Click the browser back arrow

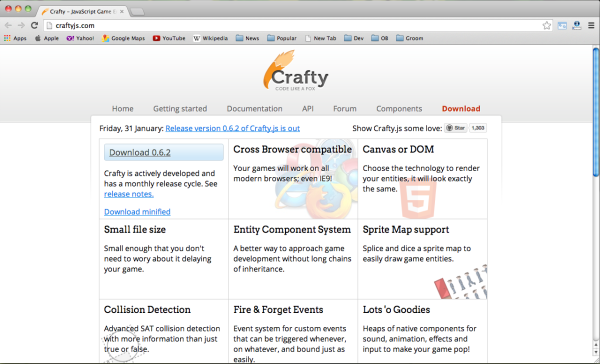pos(8,25)
